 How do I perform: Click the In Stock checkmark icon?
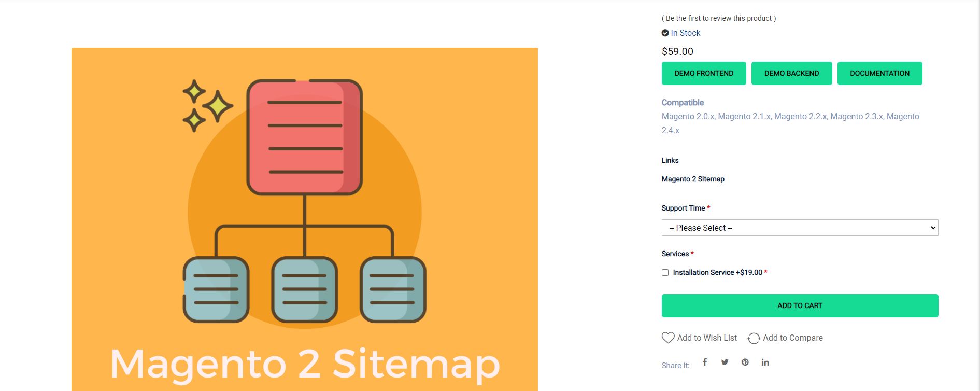pos(665,33)
